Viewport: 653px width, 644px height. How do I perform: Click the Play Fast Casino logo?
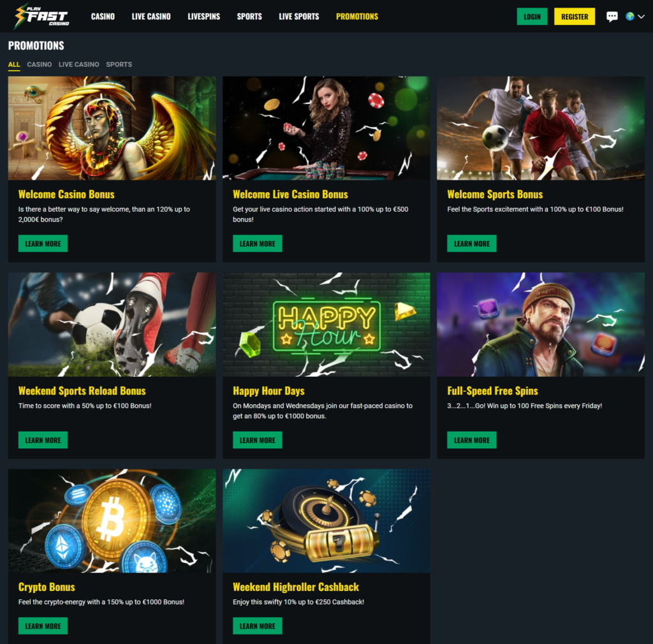pyautogui.click(x=41, y=17)
